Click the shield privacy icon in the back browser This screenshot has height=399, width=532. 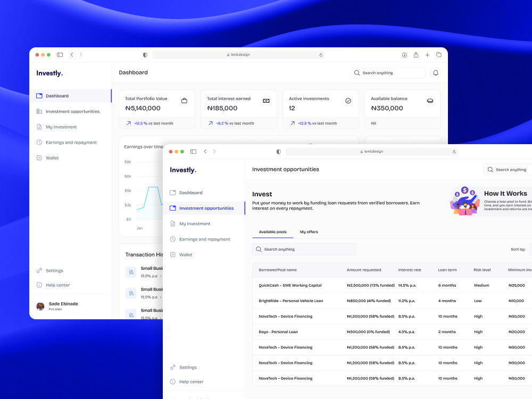(145, 55)
